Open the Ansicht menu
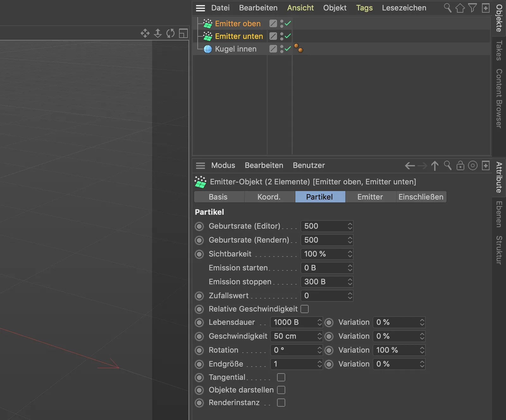The image size is (506, 420). 300,8
